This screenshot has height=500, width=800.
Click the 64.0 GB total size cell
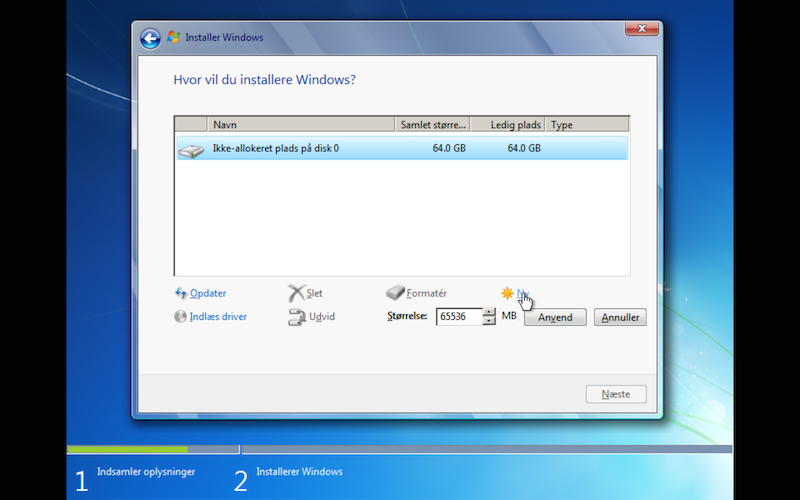(449, 148)
